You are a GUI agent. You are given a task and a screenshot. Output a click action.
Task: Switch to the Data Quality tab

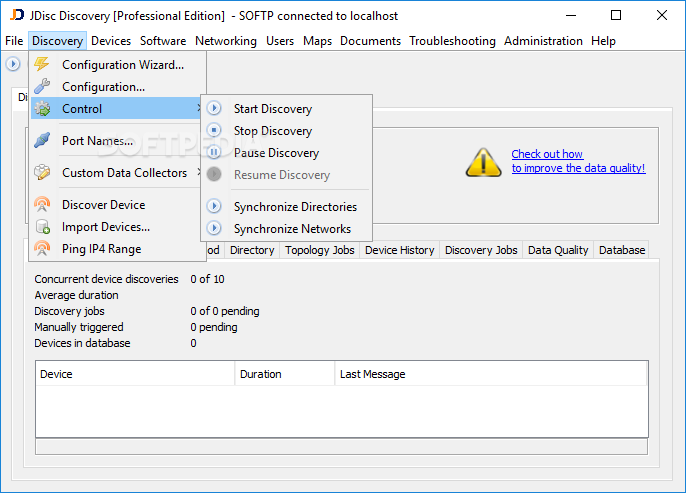pyautogui.click(x=558, y=250)
